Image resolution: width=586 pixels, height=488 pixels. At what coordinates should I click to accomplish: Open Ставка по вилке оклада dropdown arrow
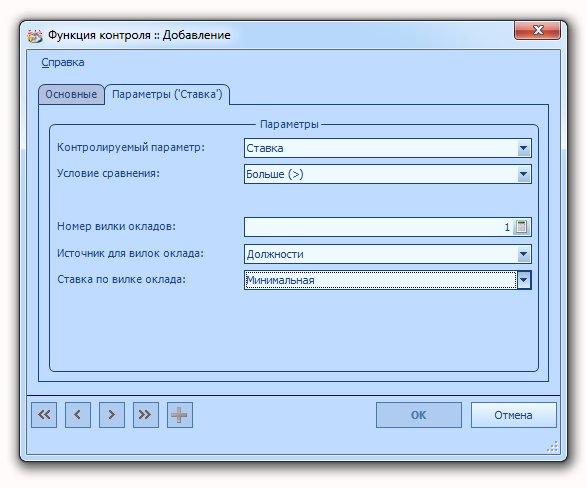point(524,280)
